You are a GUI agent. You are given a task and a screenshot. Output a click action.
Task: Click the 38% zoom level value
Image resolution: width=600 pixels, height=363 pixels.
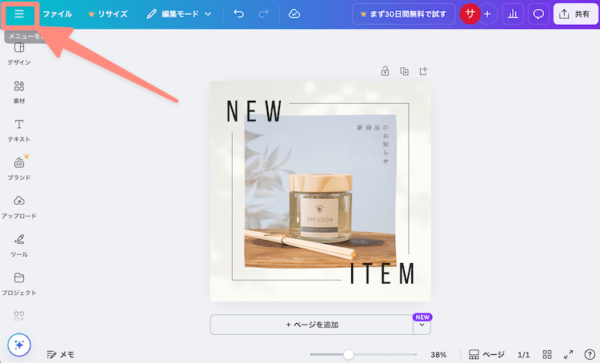[x=438, y=355]
